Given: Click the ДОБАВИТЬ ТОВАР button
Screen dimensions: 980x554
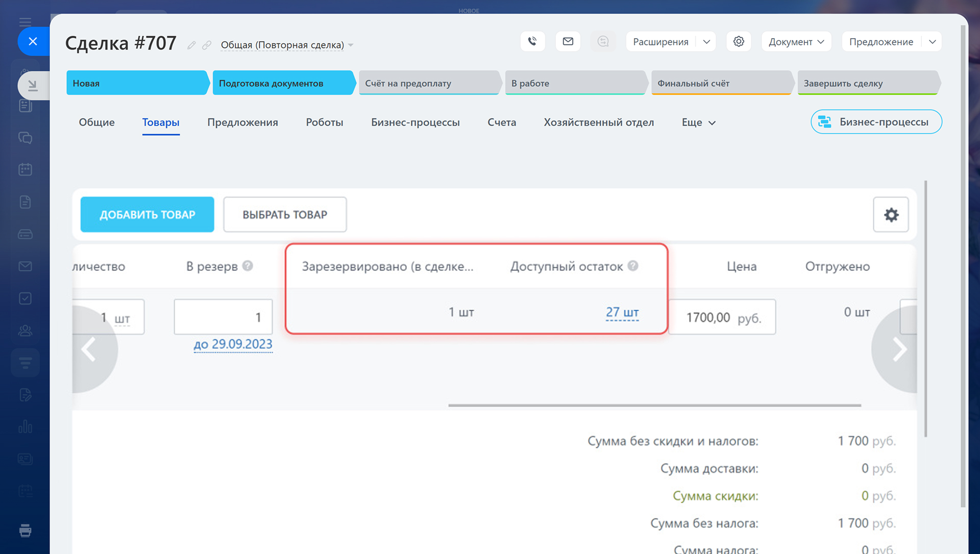Looking at the screenshot, I should coord(147,215).
